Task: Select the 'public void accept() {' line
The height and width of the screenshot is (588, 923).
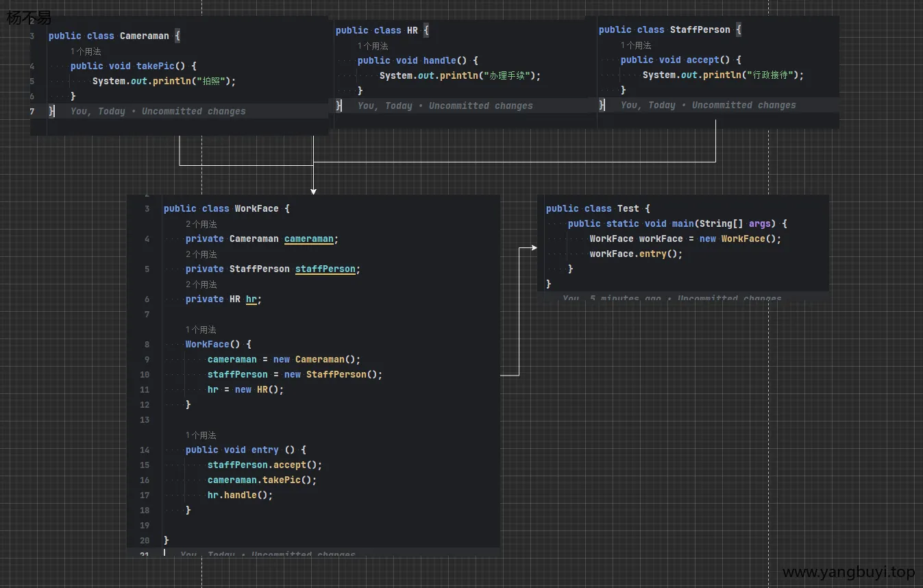Action: [x=680, y=60]
